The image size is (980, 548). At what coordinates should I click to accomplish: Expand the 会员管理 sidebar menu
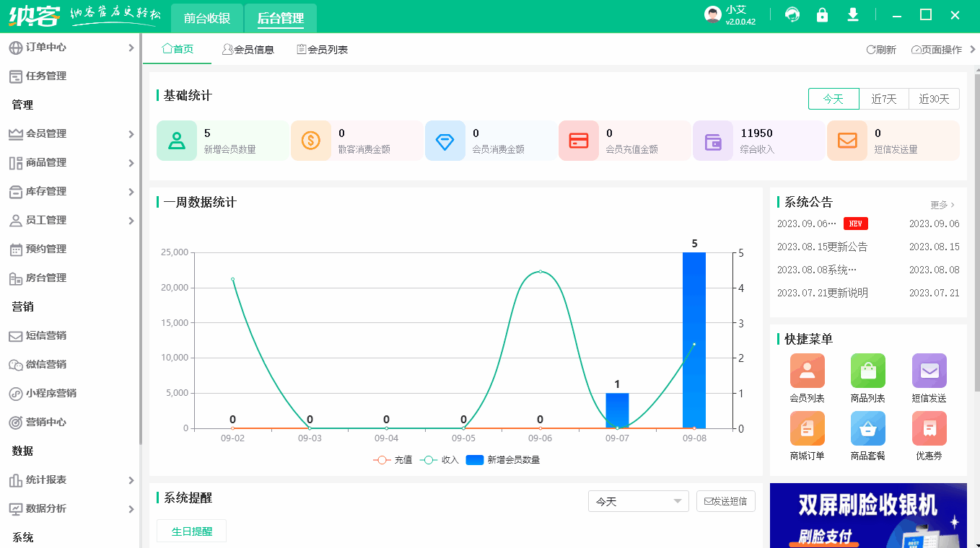pos(70,133)
